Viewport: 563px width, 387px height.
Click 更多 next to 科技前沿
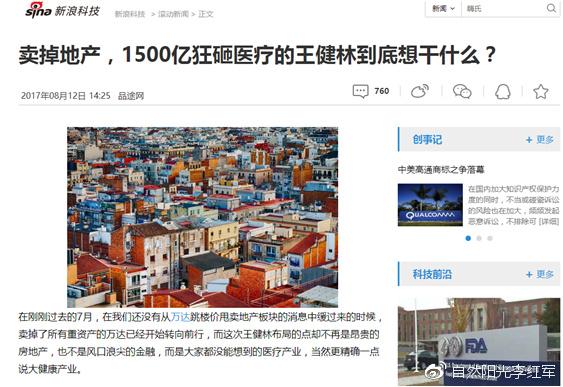pyautogui.click(x=540, y=275)
